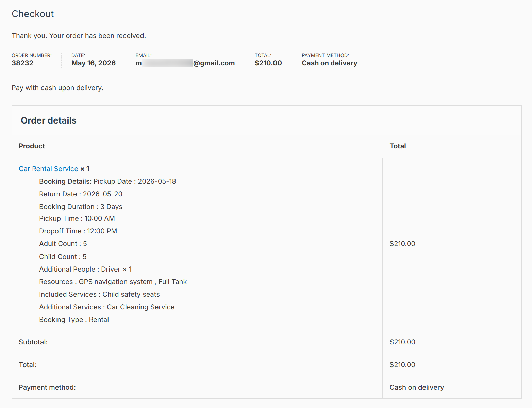Image resolution: width=532 pixels, height=408 pixels.
Task: Click the Payment method row label
Action: pyautogui.click(x=47, y=387)
